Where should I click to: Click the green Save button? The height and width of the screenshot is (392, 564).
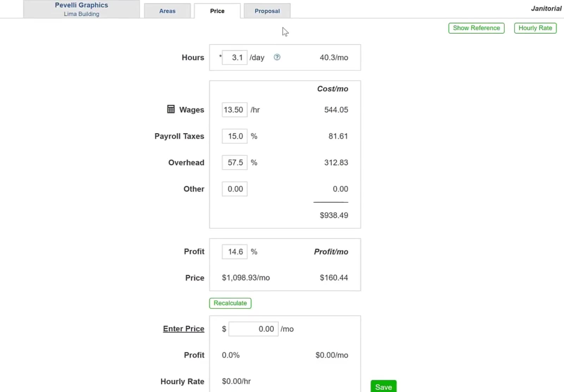click(x=384, y=387)
